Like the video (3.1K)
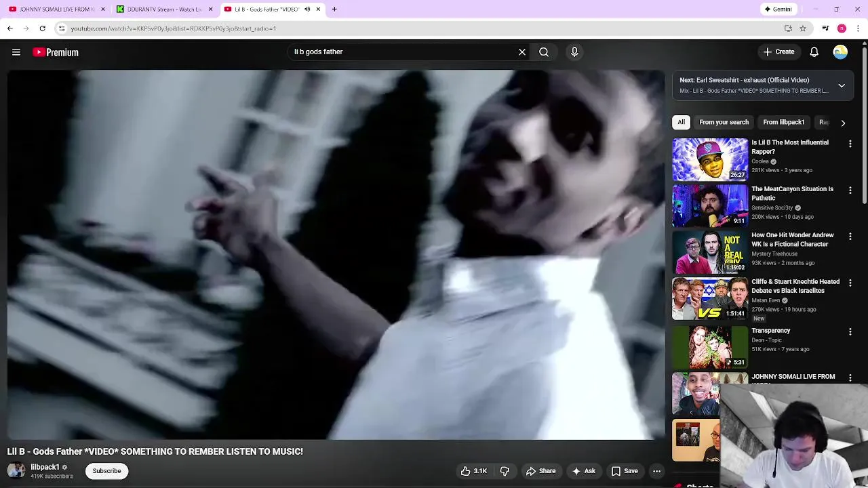This screenshot has height=488, width=868. [474, 471]
